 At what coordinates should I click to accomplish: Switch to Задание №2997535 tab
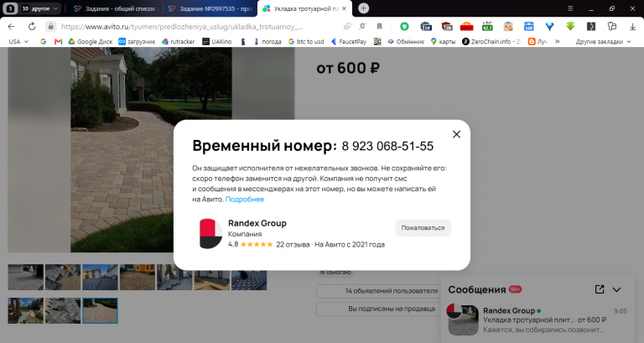(x=210, y=8)
